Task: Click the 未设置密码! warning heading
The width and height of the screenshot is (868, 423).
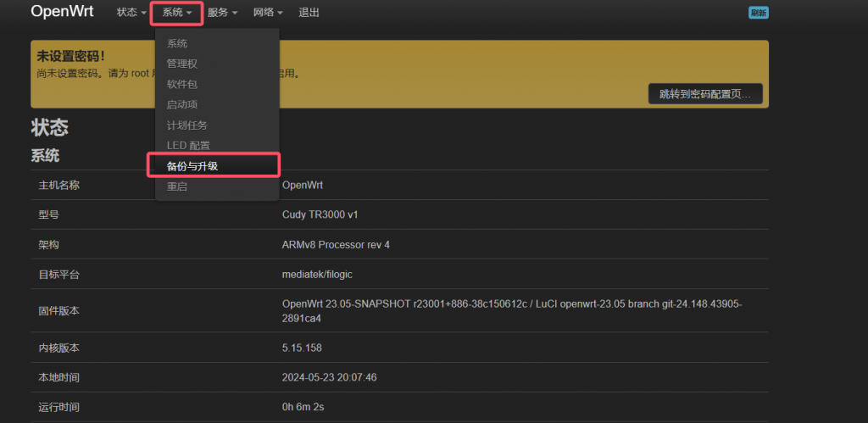Action: (x=71, y=56)
